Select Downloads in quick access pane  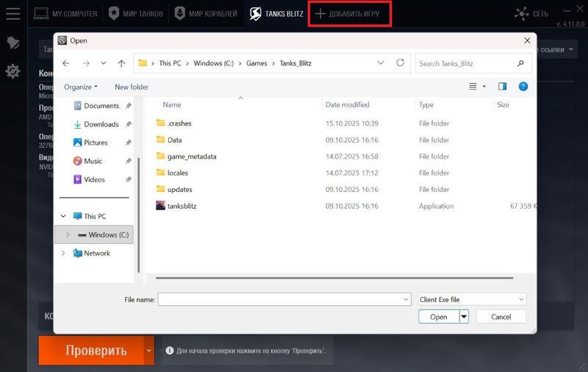point(101,124)
